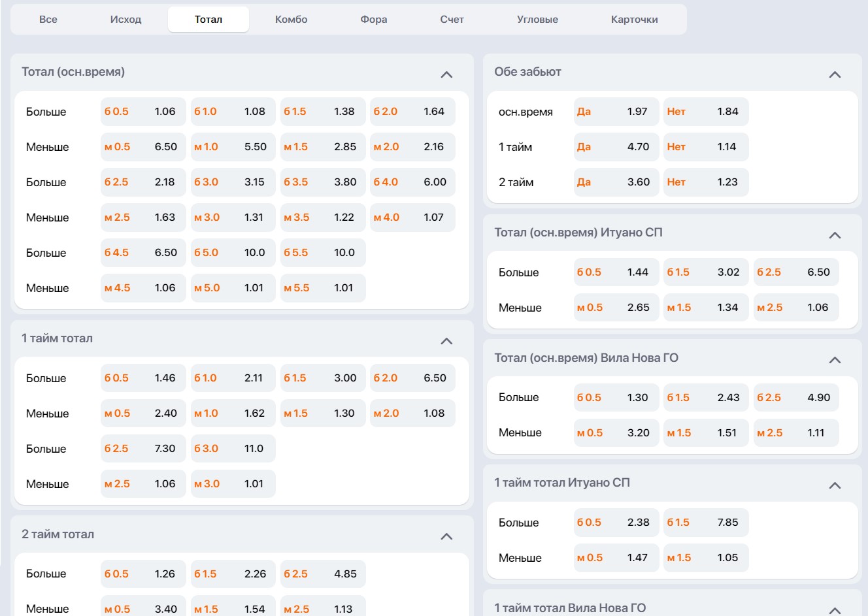The image size is (868, 616).
Task: Collapse the 2 тайм тотал section
Action: coord(446,536)
